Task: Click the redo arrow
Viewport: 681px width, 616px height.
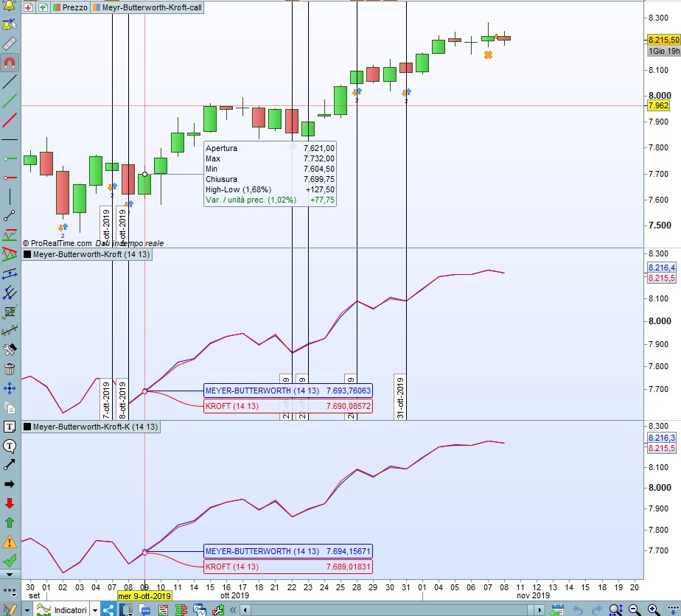Action: [x=597, y=610]
